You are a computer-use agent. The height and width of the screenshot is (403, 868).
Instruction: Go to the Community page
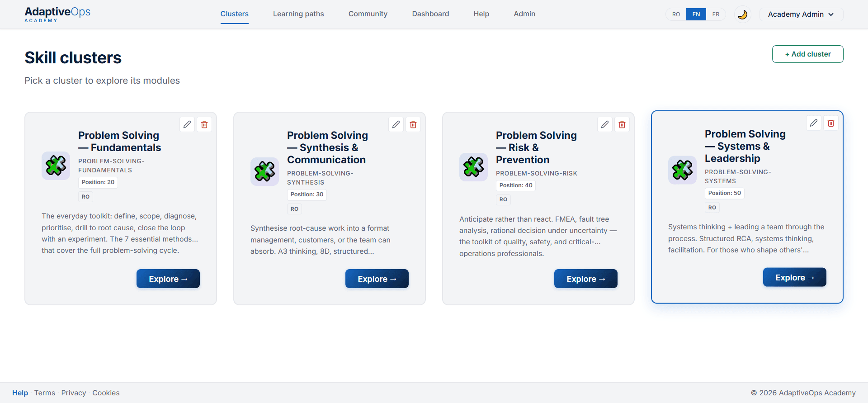click(368, 14)
